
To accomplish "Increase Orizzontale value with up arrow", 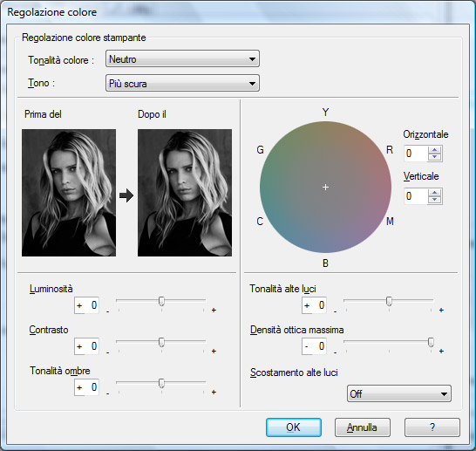I will point(435,150).
